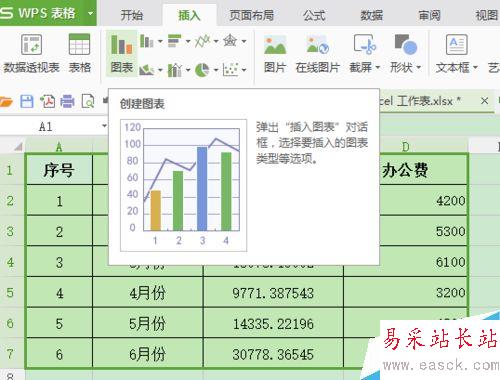Select cell with value 9771.387543
Viewport: 500px width, 380px height.
(x=273, y=293)
